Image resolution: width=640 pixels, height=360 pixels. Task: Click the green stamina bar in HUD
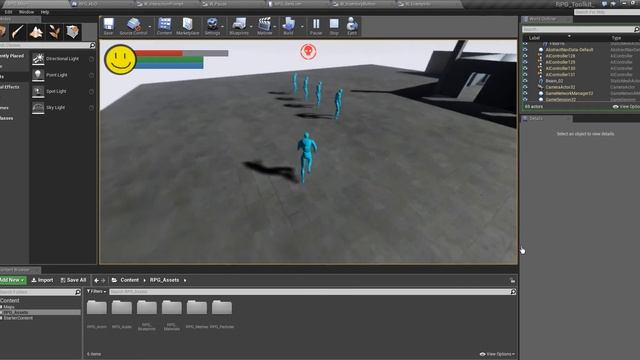pyautogui.click(x=169, y=59)
